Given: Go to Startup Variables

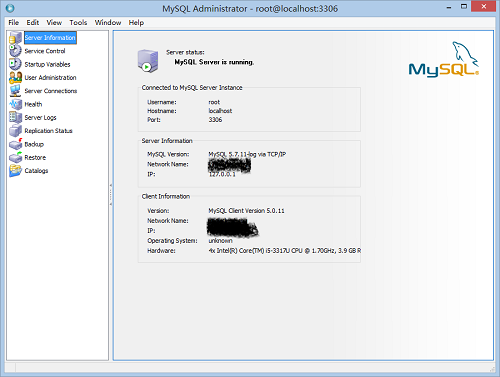Looking at the screenshot, I should click(x=47, y=64).
